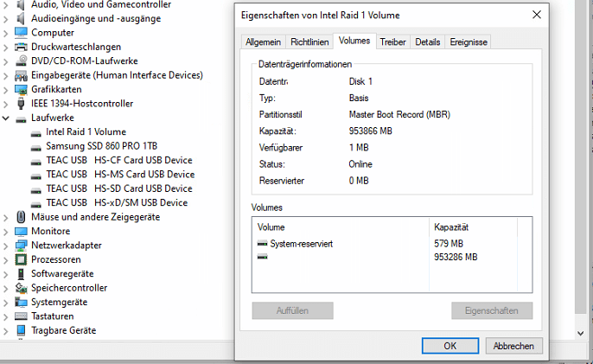Click the scroll-down arrow of device list

point(581,333)
